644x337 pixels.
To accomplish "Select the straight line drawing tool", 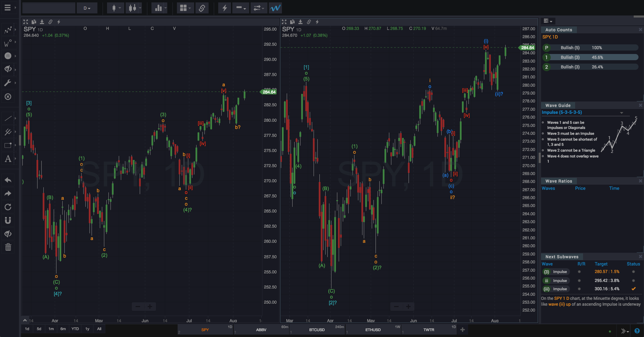I will (x=8, y=119).
